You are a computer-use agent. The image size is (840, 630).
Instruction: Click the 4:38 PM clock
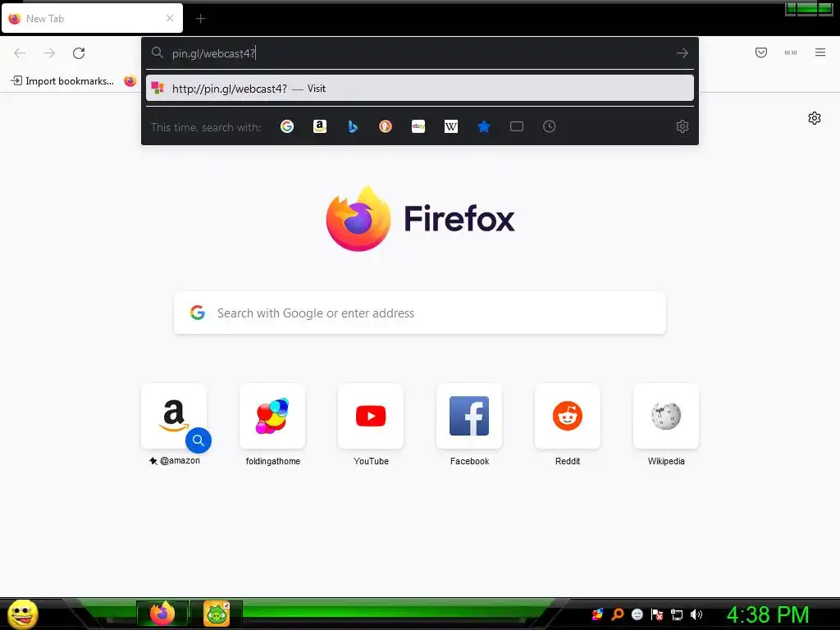pos(768,614)
